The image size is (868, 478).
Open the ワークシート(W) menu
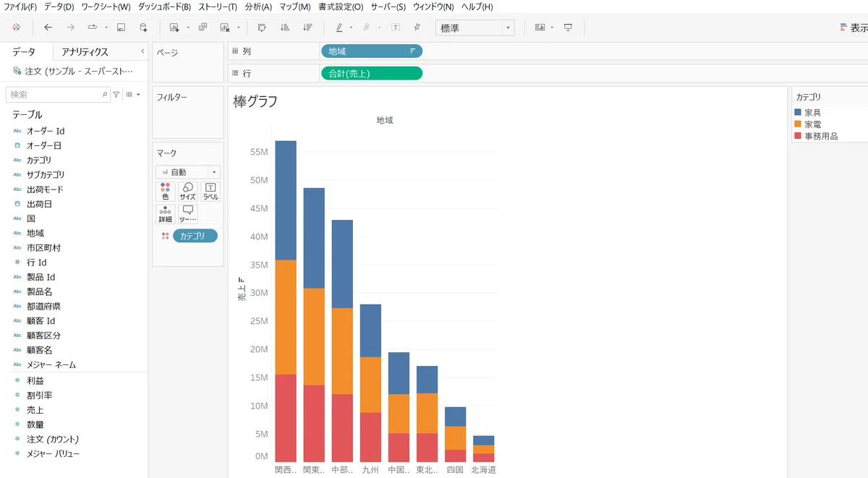pyautogui.click(x=106, y=7)
